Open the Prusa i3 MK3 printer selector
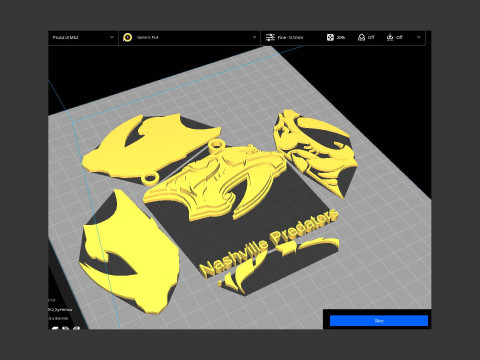This screenshot has width=480, height=360. [x=83, y=38]
